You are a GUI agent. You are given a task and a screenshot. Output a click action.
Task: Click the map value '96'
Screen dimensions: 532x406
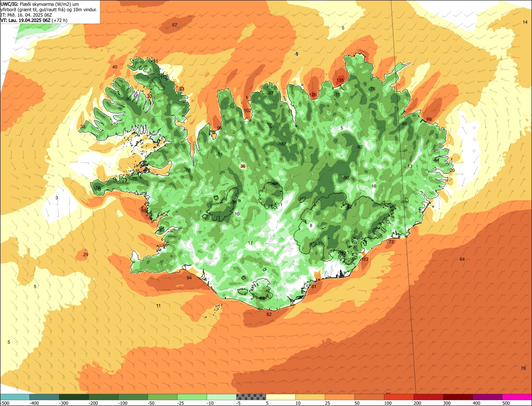tap(219, 128)
